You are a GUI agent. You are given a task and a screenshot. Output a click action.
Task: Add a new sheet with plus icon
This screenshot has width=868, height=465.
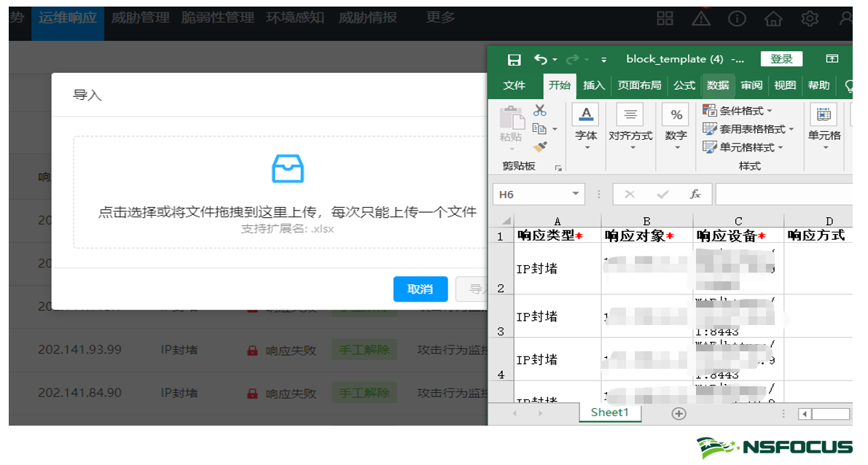tap(679, 413)
